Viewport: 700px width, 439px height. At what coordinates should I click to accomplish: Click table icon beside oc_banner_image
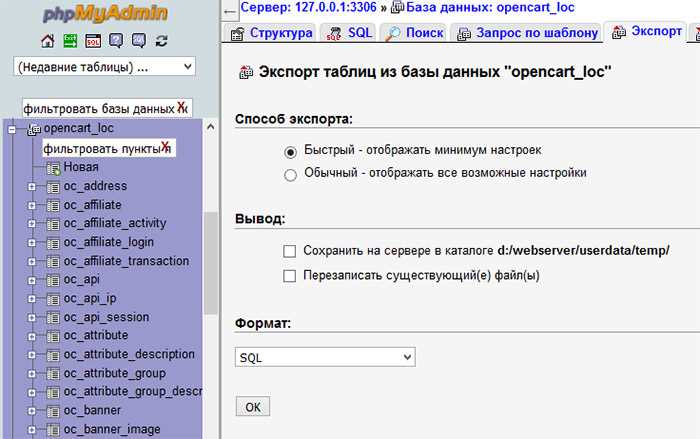click(53, 430)
